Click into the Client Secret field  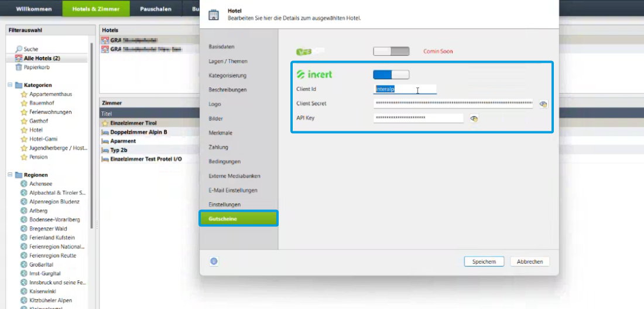pos(453,104)
